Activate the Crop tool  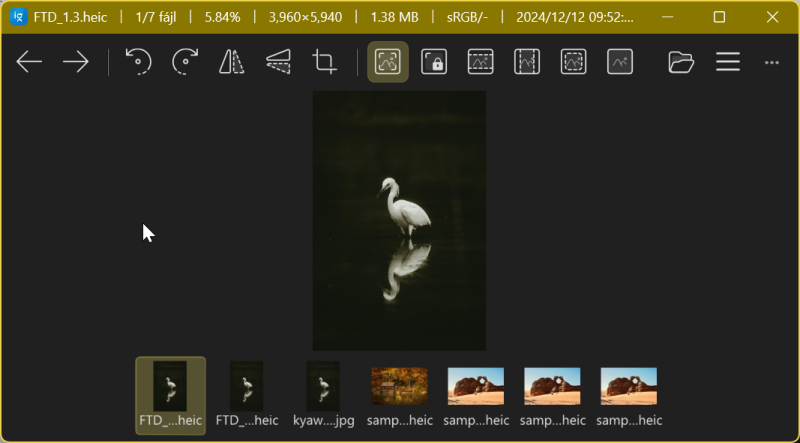tap(324, 62)
